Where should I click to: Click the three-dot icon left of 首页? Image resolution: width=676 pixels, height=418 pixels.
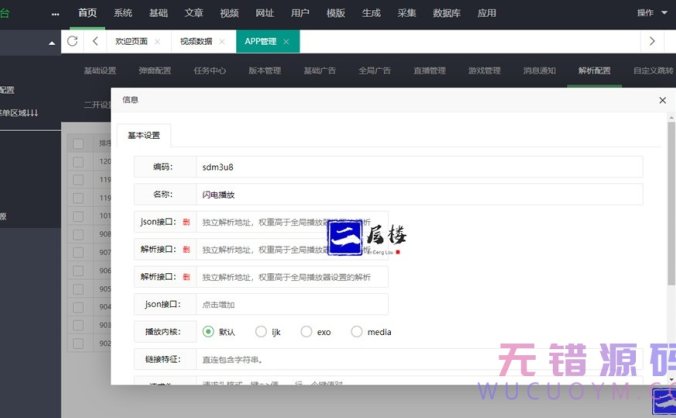click(55, 14)
